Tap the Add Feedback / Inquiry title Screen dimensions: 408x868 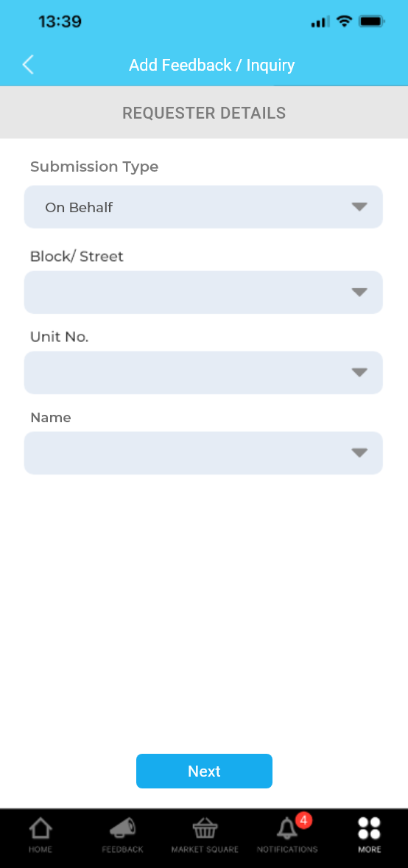coord(212,66)
